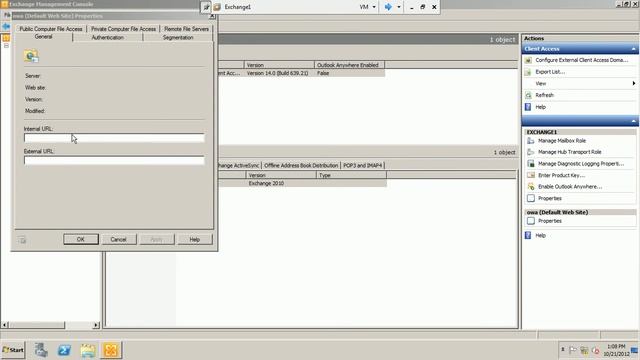Switch to the Segmentation tab
This screenshot has height=360, width=640.
[178, 38]
